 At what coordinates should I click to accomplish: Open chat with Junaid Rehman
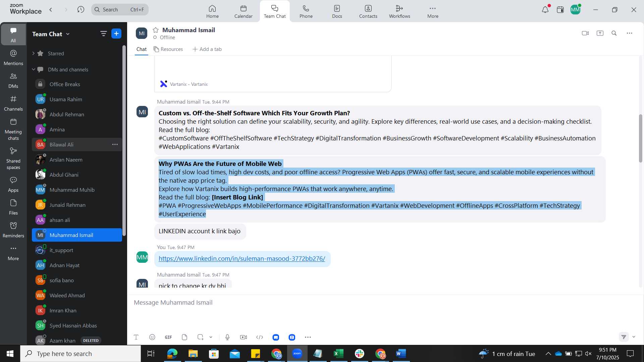point(77,205)
